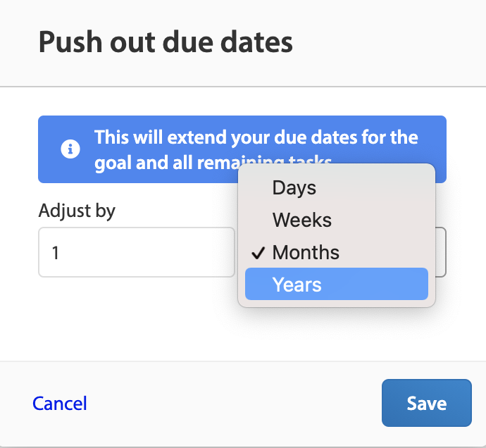Click the checkmark beside Months
Screen dimensions: 486x448
258,253
